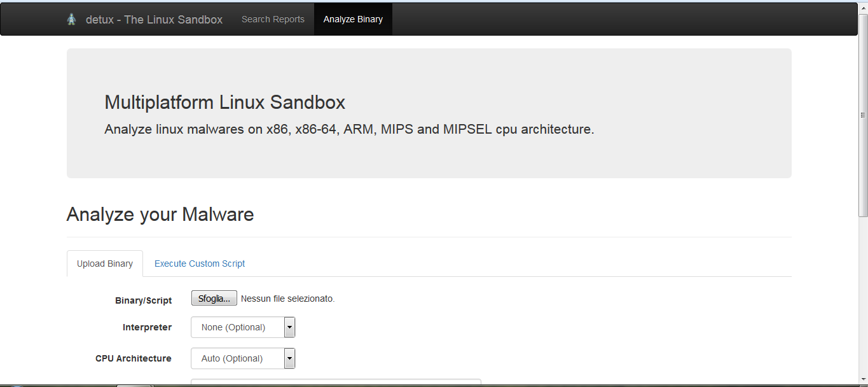Image resolution: width=868 pixels, height=387 pixels.
Task: Open the Execute Custom Script tab
Action: pyautogui.click(x=200, y=264)
